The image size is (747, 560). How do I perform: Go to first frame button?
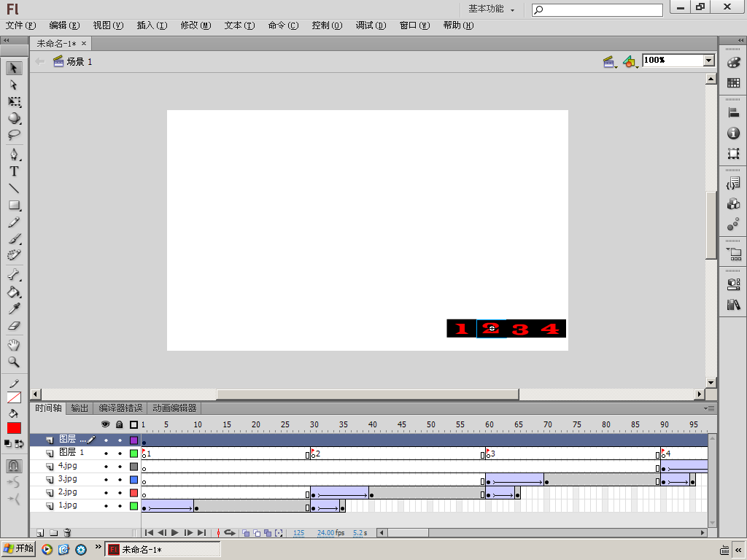coord(149,533)
